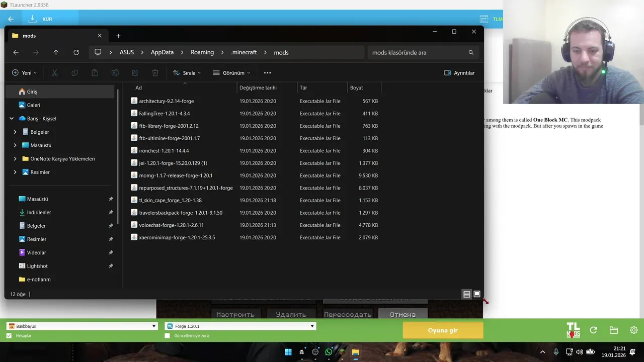Expand the Resimler tree node
Screen dimensions: 644x362
pyautogui.click(x=15, y=172)
